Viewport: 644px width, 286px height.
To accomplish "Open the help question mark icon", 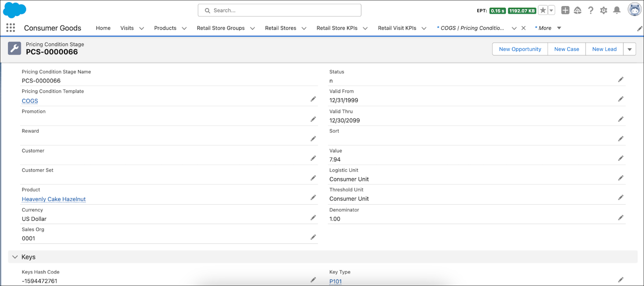I will click(x=590, y=10).
